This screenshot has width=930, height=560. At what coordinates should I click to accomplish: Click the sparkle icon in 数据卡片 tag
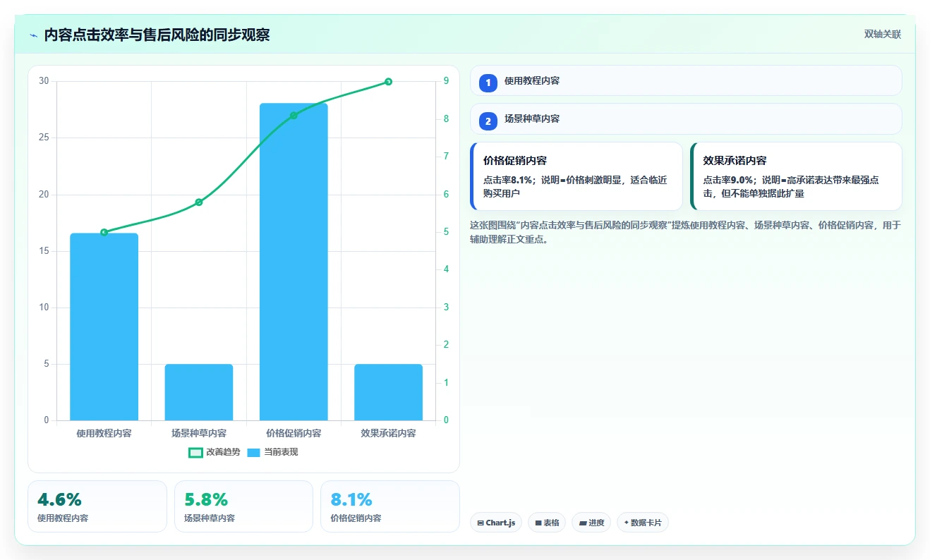[x=626, y=523]
